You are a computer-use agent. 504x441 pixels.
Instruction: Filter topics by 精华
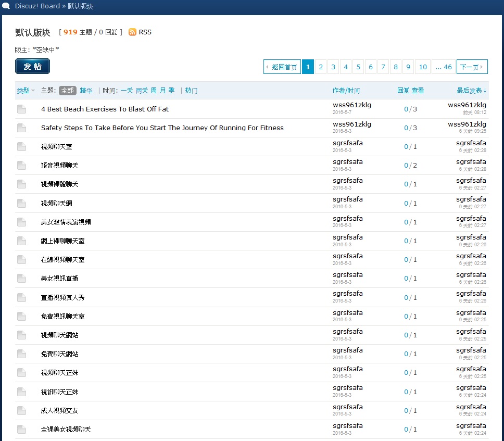click(x=86, y=91)
